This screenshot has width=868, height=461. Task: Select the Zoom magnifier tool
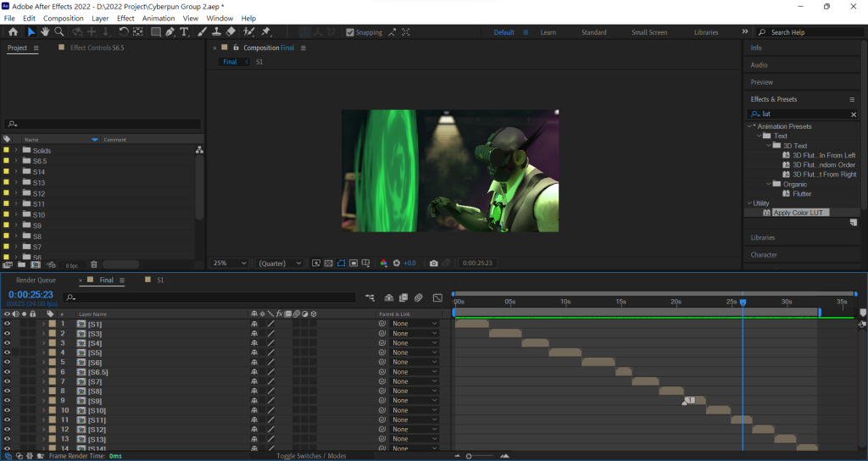[58, 32]
